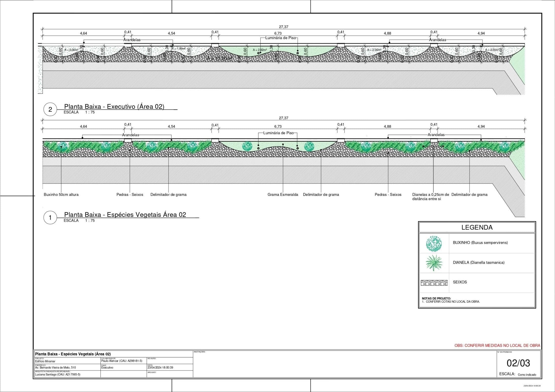The width and height of the screenshot is (555, 392).
Task: Click the 'Grama Esmeralda' callout label
Action: [x=283, y=195]
